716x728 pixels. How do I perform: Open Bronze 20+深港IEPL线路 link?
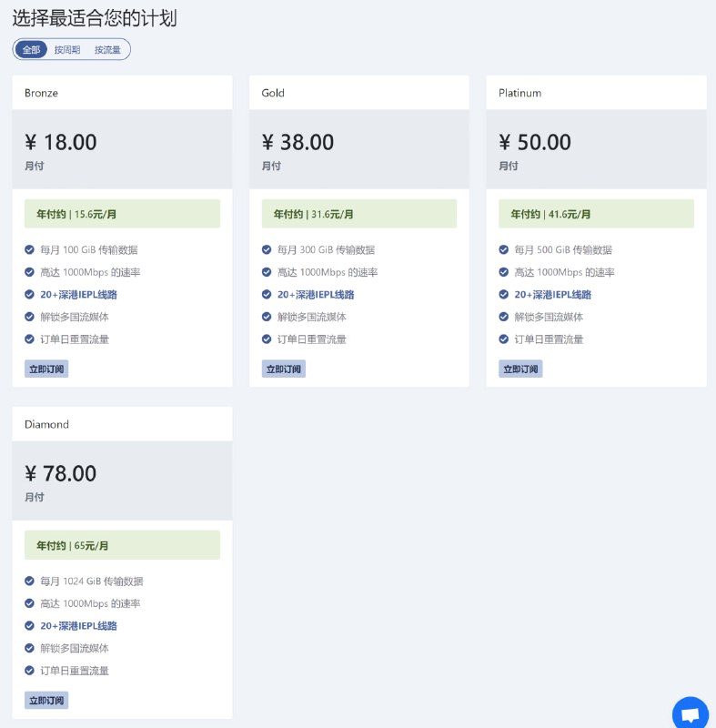(x=78, y=294)
